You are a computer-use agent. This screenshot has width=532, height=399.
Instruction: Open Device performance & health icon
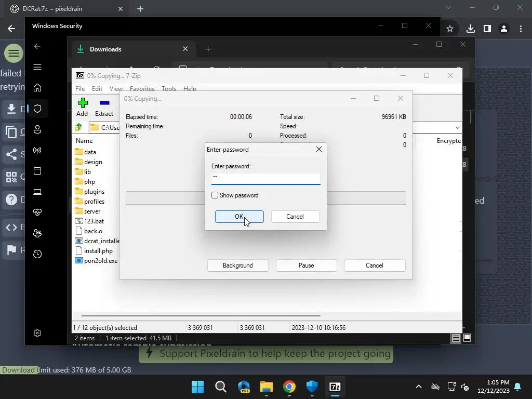tap(37, 212)
